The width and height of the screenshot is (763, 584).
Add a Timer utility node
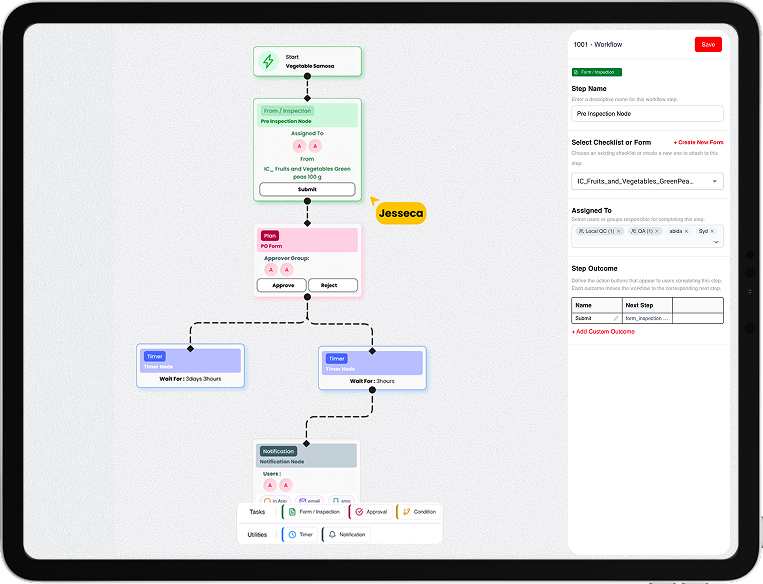click(x=300, y=534)
